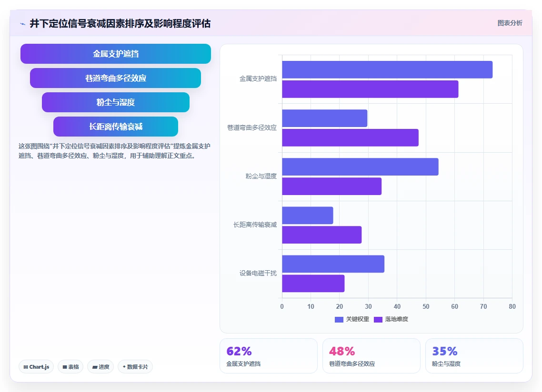Viewport: 542px width, 392px height.
Task: Click the 48% 巷道弯曲多径效应 data card
Action: point(371,356)
